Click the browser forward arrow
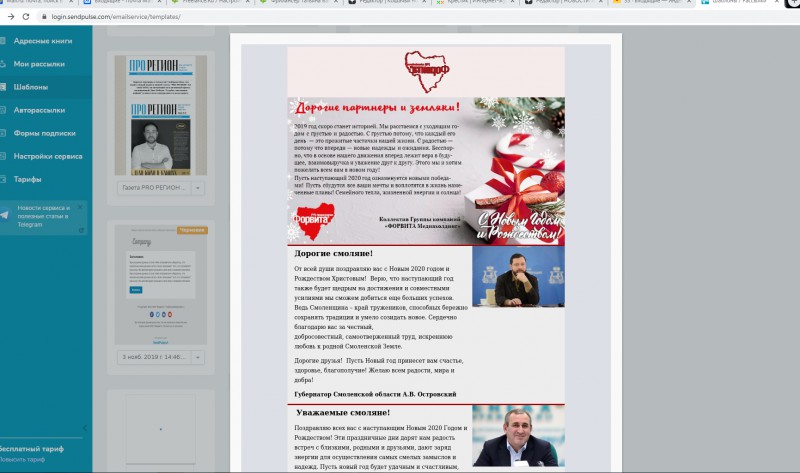The width and height of the screenshot is (800, 473). click(x=11, y=16)
